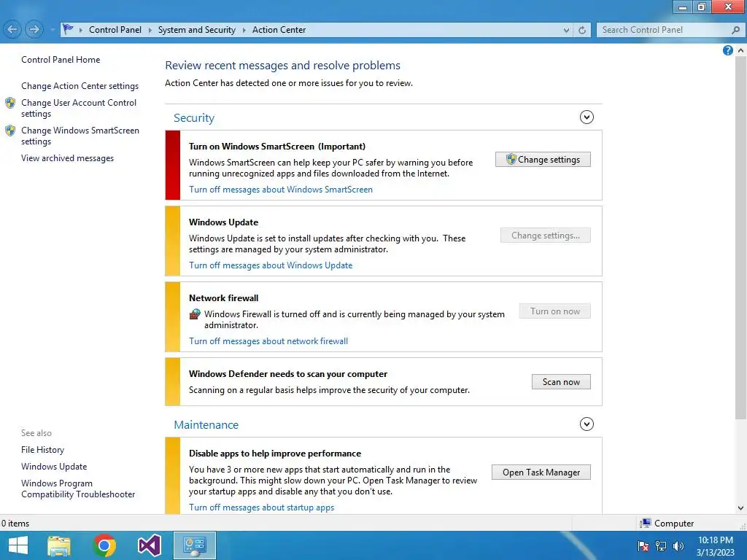Click the Security section heading
747x560 pixels.
click(194, 117)
